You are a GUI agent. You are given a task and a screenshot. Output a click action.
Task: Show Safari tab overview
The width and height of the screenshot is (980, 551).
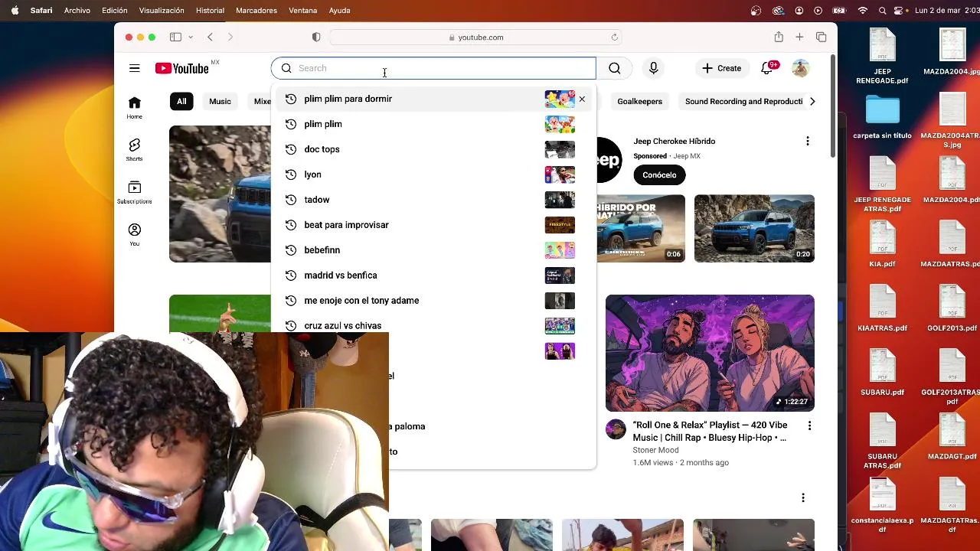pyautogui.click(x=821, y=37)
